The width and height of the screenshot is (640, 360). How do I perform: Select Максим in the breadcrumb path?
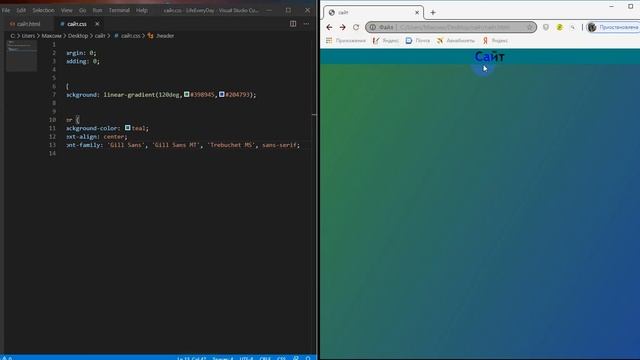[x=51, y=36]
